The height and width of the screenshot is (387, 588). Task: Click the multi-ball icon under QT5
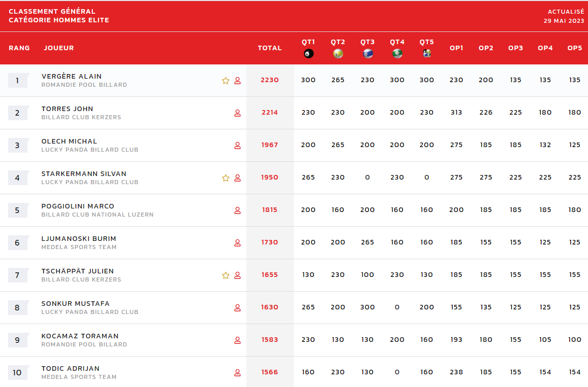point(427,54)
